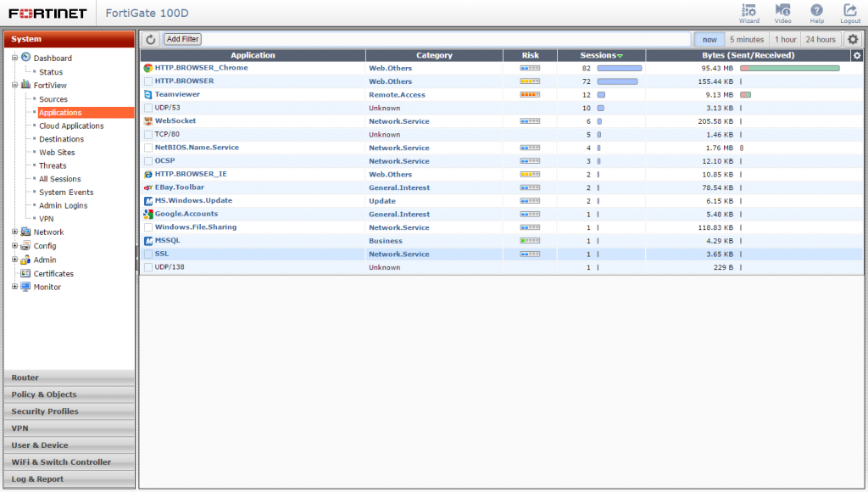The height and width of the screenshot is (492, 868).
Task: Expand the Network tree item
Action: tap(13, 232)
